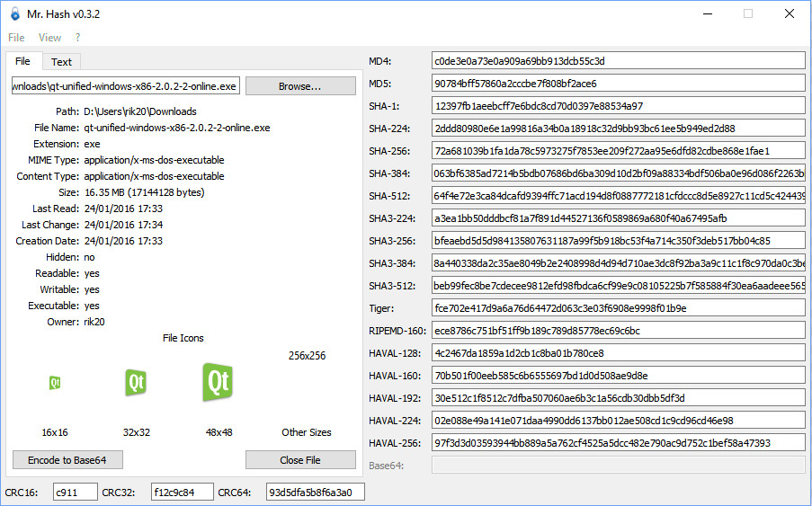The height and width of the screenshot is (506, 812).
Task: Select the 32x32 Qt file icon
Action: click(x=136, y=383)
